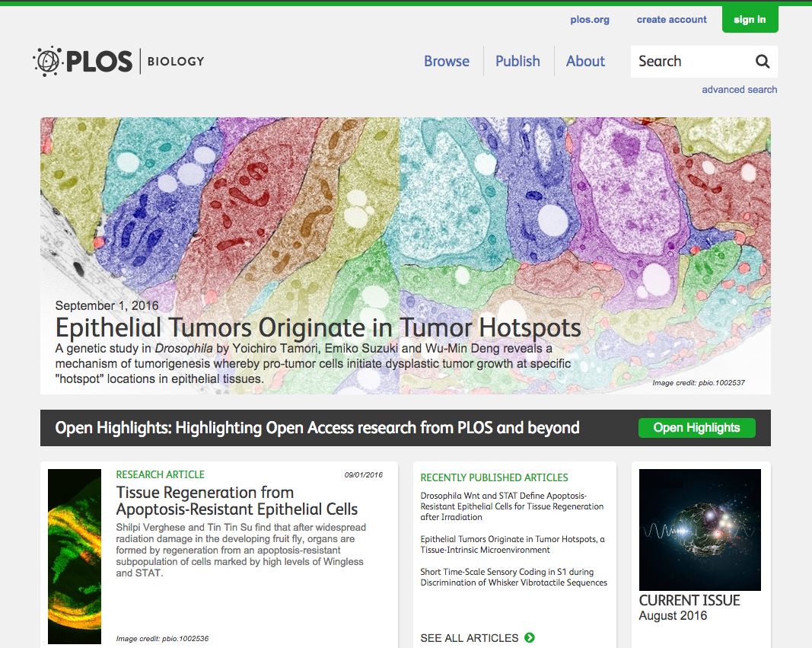
Task: Open the Browse menu
Action: [x=447, y=61]
